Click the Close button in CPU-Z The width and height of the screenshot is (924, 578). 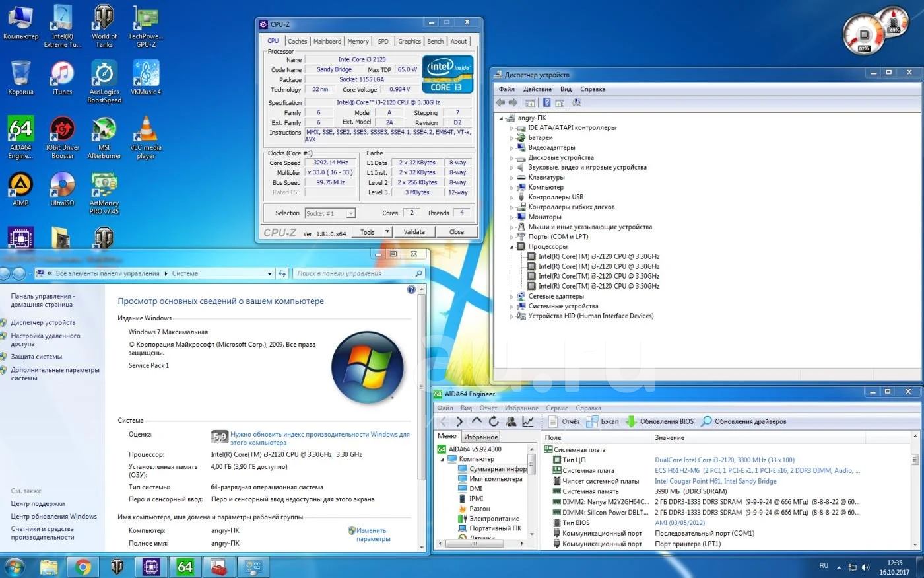coord(457,232)
